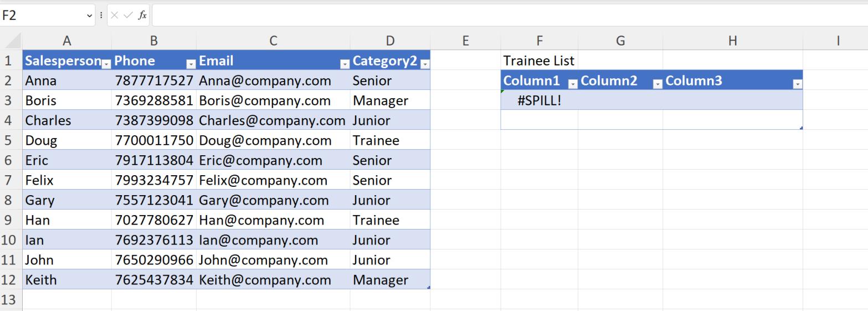This screenshot has width=868, height=311.
Task: Open the Email column filter dropdown
Action: click(345, 64)
